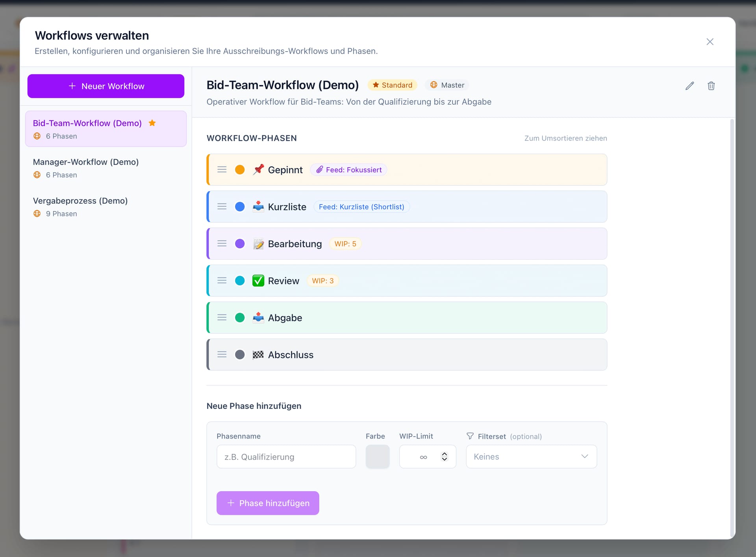Click the Phase hinzufügen button
This screenshot has height=557, width=756.
point(268,503)
